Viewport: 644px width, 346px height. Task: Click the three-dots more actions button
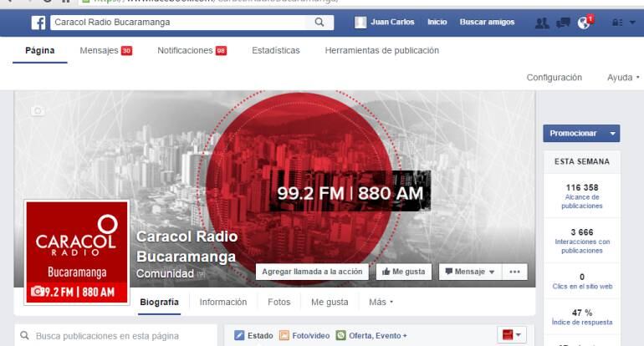[514, 272]
